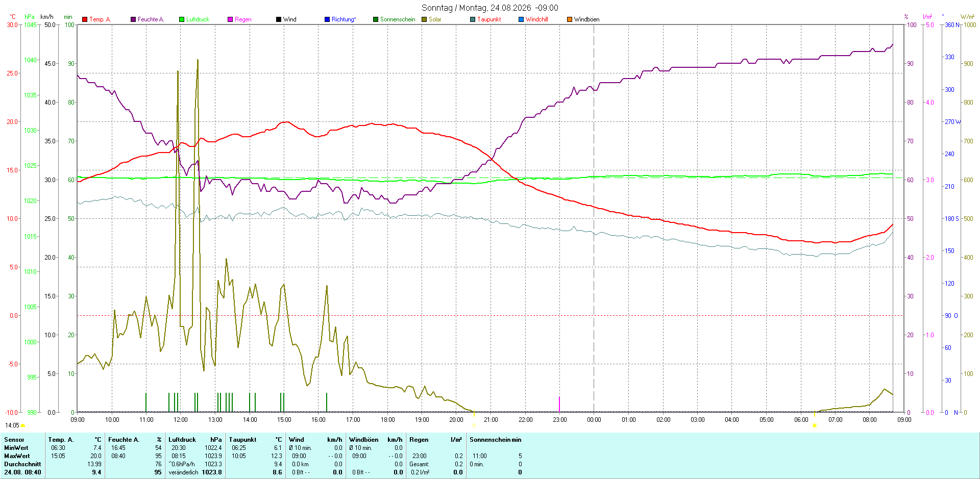The image size is (980, 479).
Task: Select the 'MinWert' row label
Action: tap(17, 448)
